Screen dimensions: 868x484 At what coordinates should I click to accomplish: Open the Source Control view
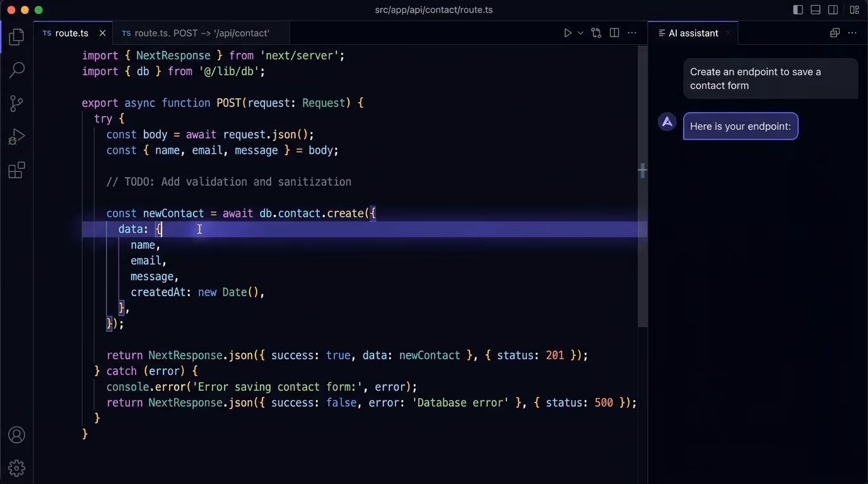[17, 104]
